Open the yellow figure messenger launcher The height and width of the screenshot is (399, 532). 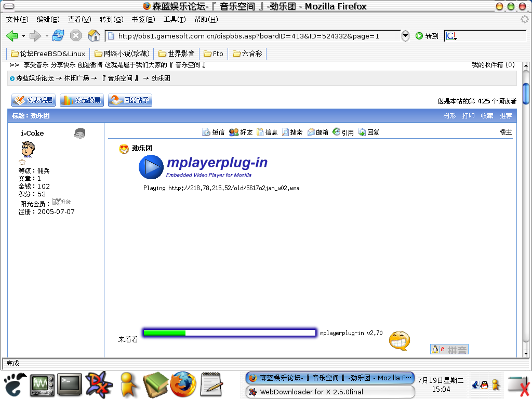click(x=129, y=385)
